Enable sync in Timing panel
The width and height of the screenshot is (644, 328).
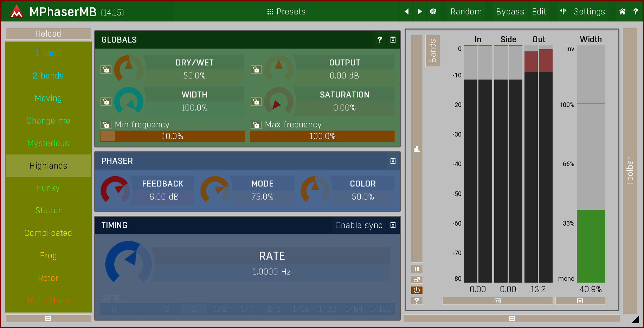(359, 225)
